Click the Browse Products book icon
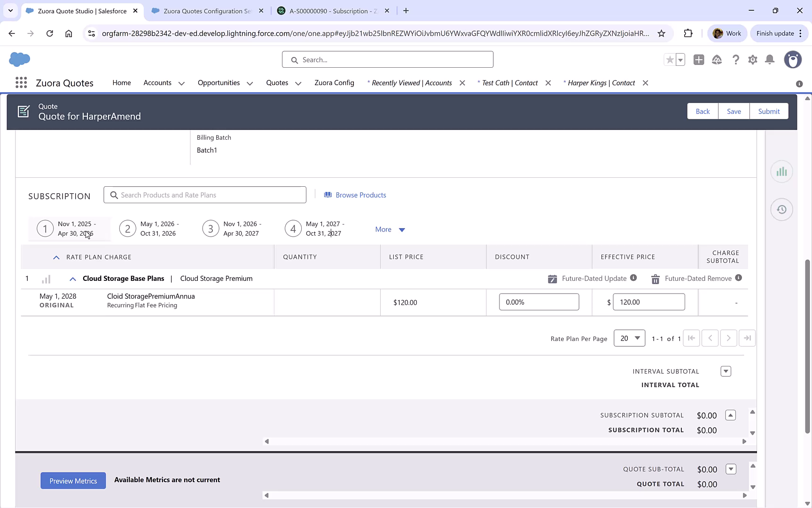Screen dimensions: 812x508 tap(328, 194)
